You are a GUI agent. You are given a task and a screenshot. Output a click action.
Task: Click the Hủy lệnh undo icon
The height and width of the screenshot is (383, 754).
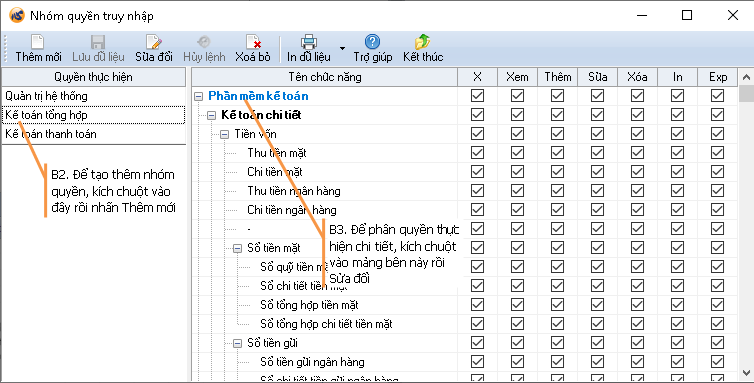[204, 42]
